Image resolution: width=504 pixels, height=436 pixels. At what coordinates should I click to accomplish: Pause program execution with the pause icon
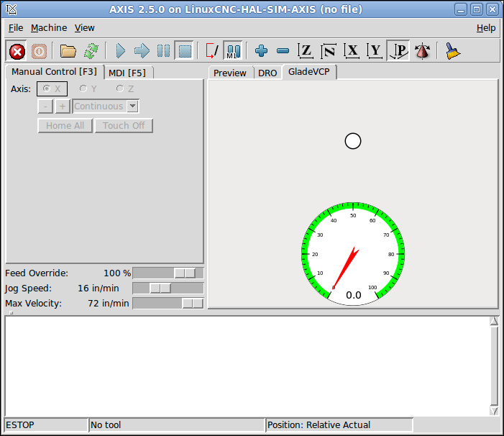(x=163, y=51)
